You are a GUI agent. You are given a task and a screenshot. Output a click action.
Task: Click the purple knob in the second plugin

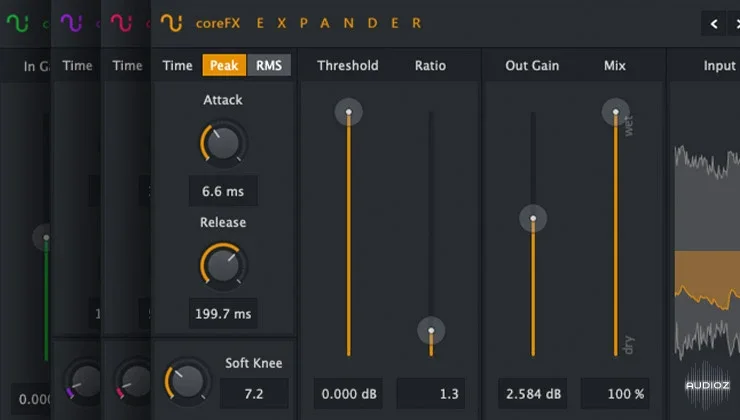[x=84, y=382]
